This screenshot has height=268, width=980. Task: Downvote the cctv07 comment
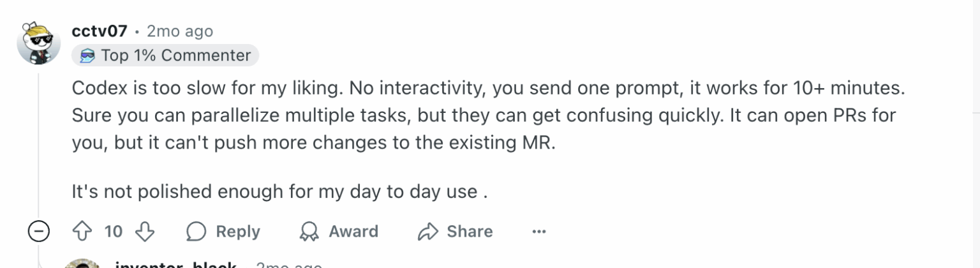pos(145,231)
